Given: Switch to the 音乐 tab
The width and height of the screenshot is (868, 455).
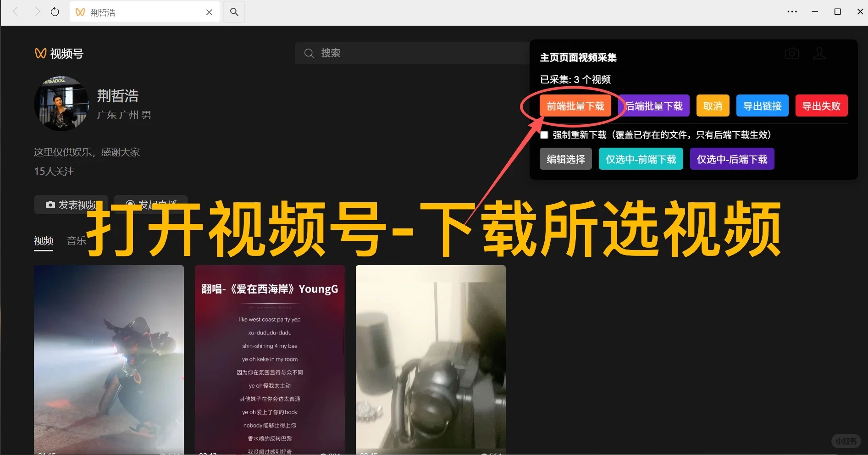Looking at the screenshot, I should pyautogui.click(x=76, y=241).
